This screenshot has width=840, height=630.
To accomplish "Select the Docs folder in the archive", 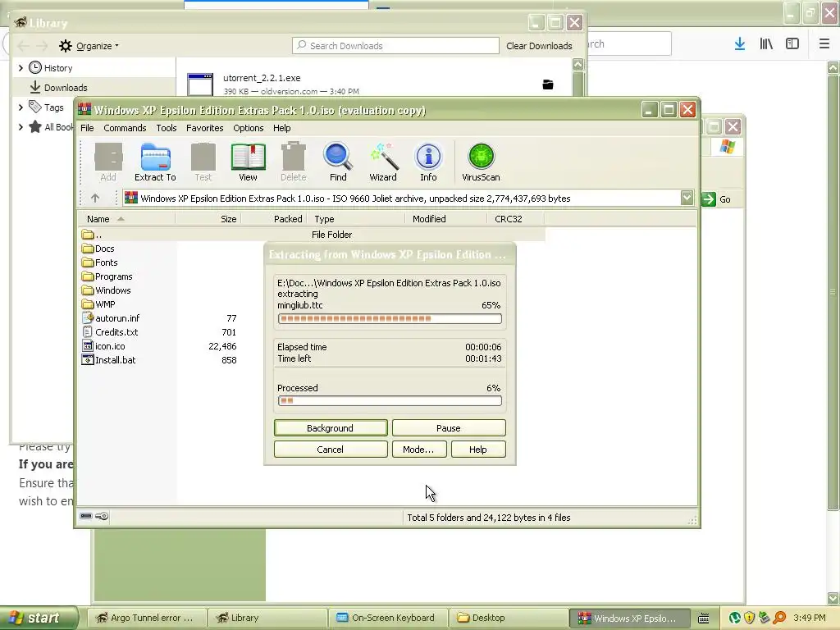I will click(98, 249).
